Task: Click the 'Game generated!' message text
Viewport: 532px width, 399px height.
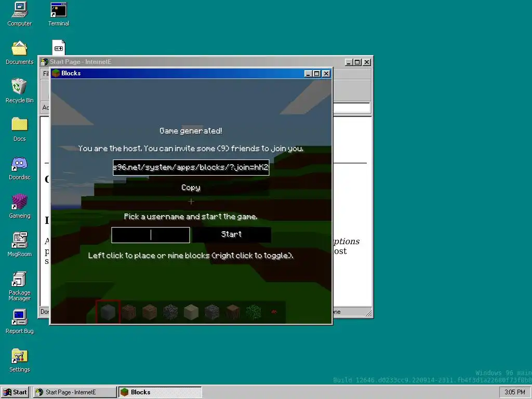Action: click(x=191, y=130)
